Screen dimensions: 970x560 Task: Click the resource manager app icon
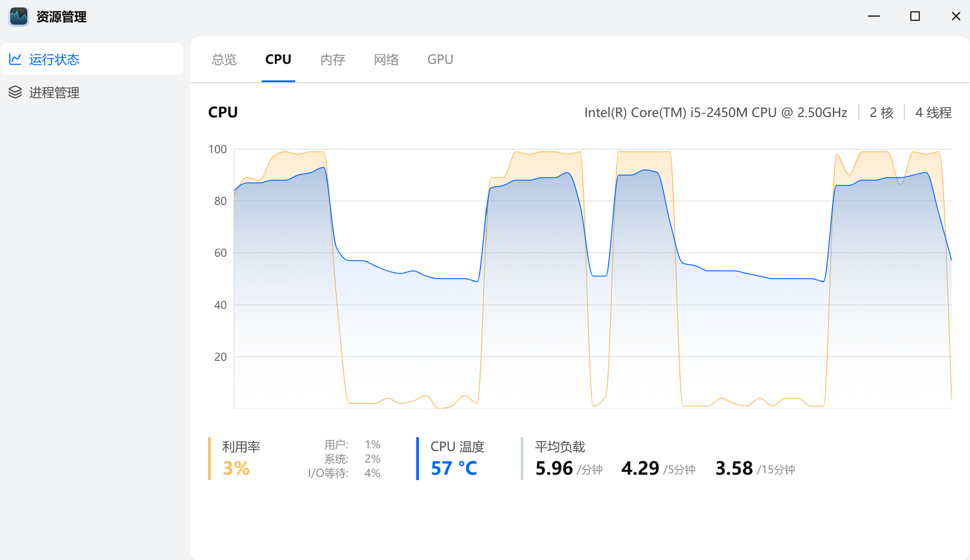tap(19, 17)
